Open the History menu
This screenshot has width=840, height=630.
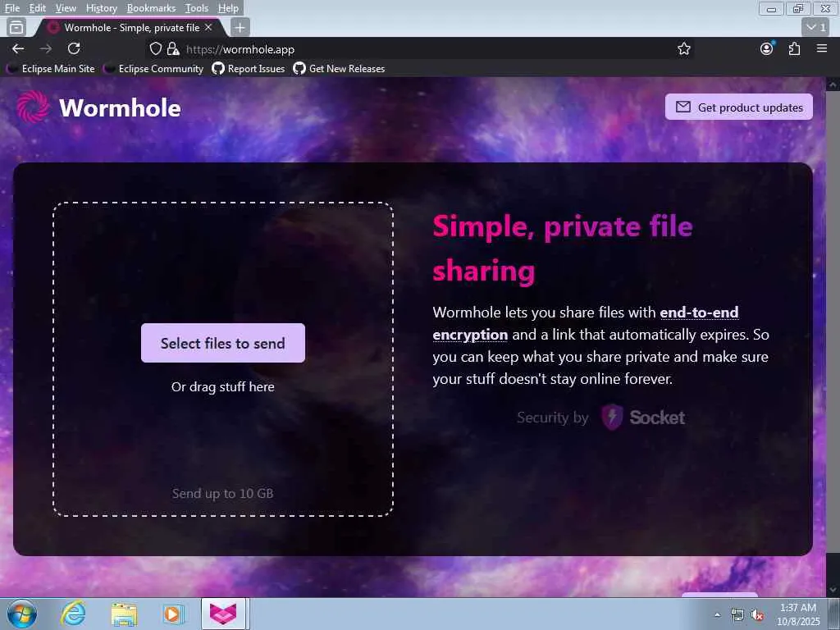[x=101, y=8]
